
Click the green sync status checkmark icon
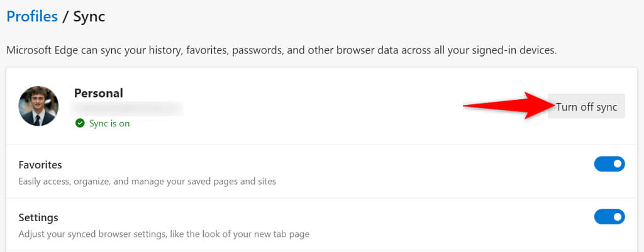pos(80,124)
